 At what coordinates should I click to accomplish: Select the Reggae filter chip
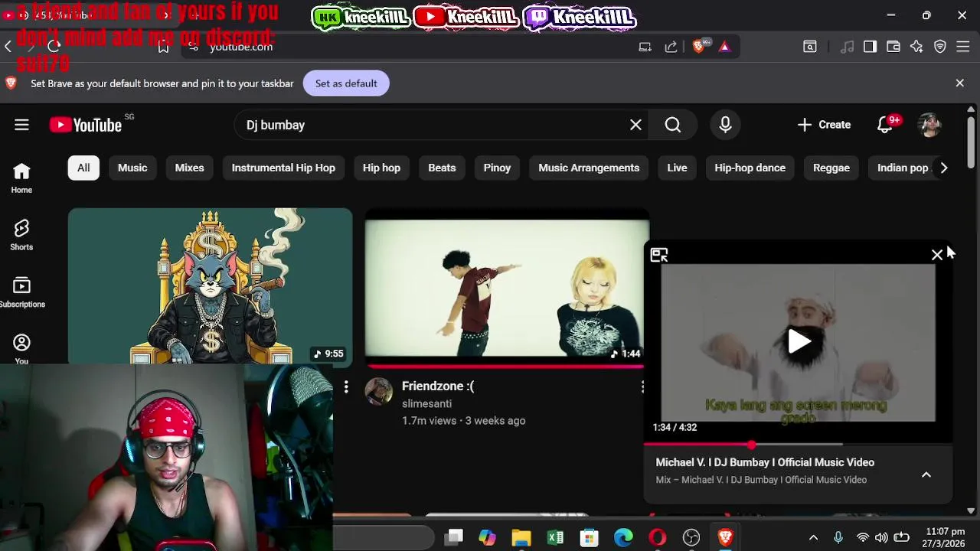(831, 168)
